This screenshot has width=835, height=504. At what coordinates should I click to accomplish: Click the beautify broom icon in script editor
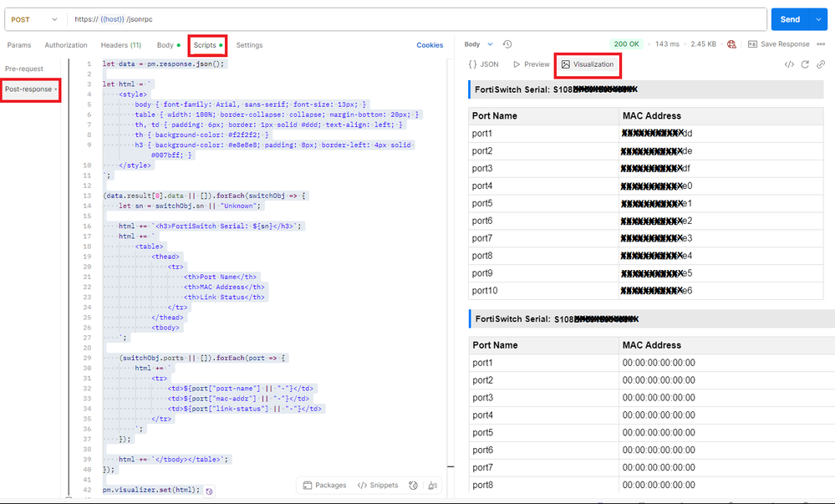point(432,486)
